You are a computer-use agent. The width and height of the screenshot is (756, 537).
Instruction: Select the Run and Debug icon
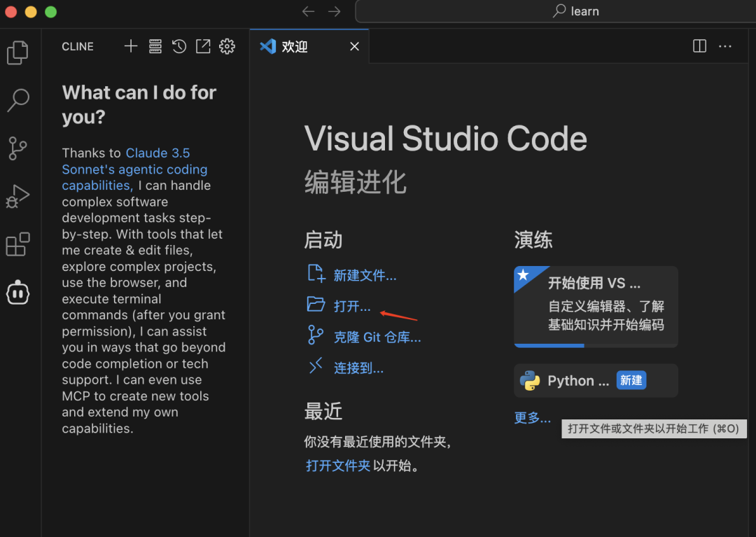[18, 196]
